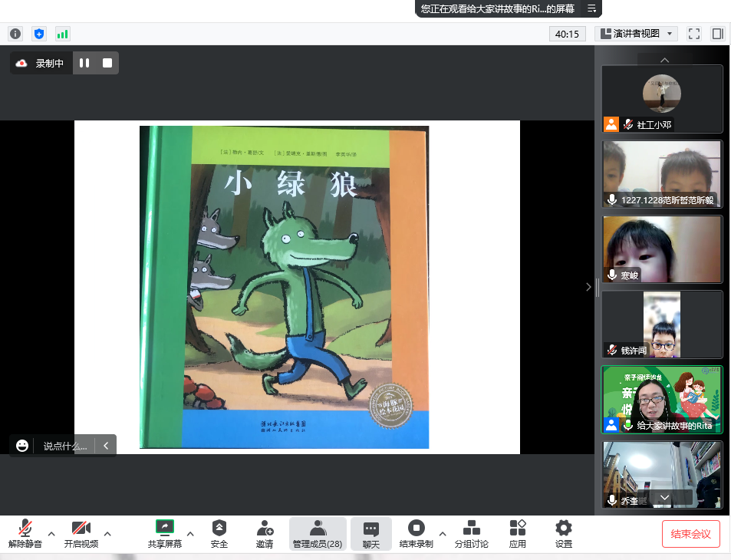This screenshot has height=560, width=731.
Task: Show previous participants with up chevron
Action: (x=665, y=60)
